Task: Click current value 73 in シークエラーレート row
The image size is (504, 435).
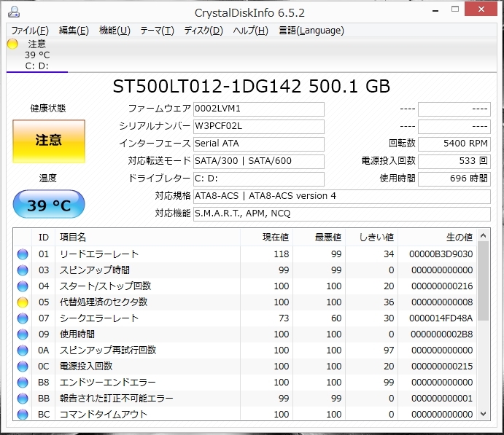Action: 284,318
